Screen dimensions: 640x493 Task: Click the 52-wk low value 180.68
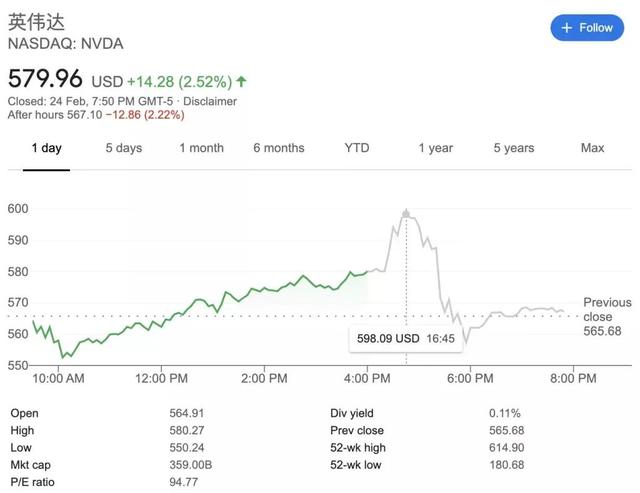tap(507, 464)
